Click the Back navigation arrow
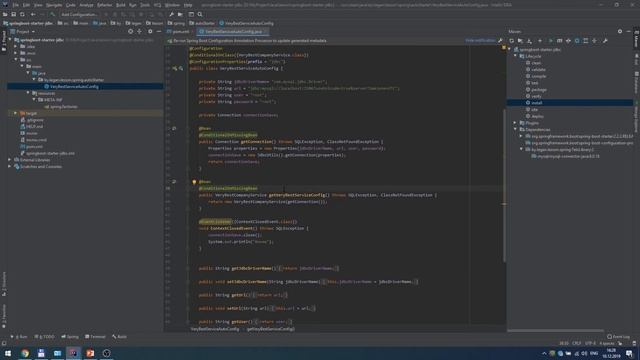 coord(33,14)
